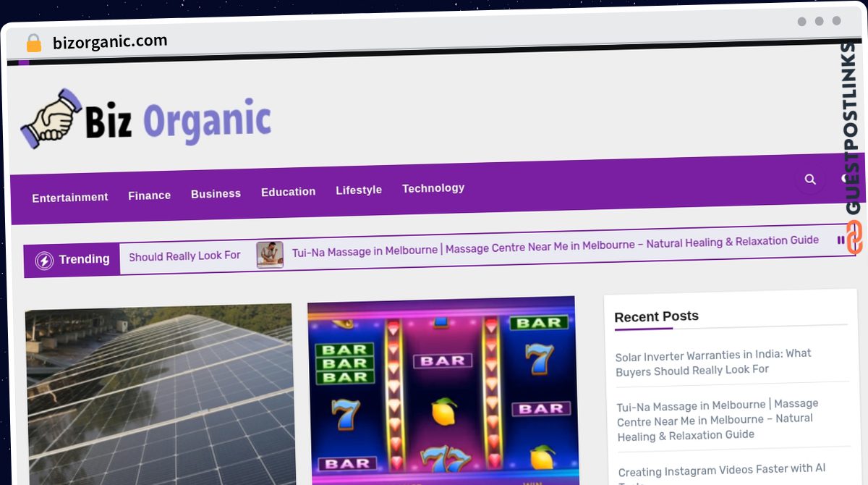Click the Biz Organic handshake logo
Viewport: 868px width, 485px height.
pyautogui.click(x=51, y=118)
